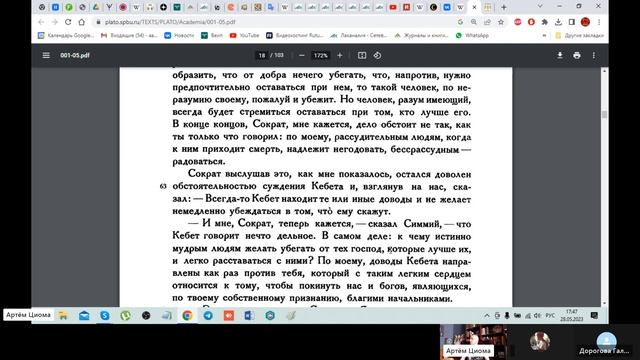The width and height of the screenshot is (640, 360).
Task: Click the 172% zoom level field
Action: pyautogui.click(x=321, y=55)
